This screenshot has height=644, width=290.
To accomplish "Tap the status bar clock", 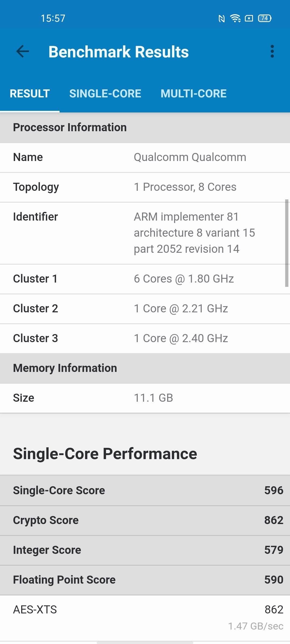I will (53, 19).
